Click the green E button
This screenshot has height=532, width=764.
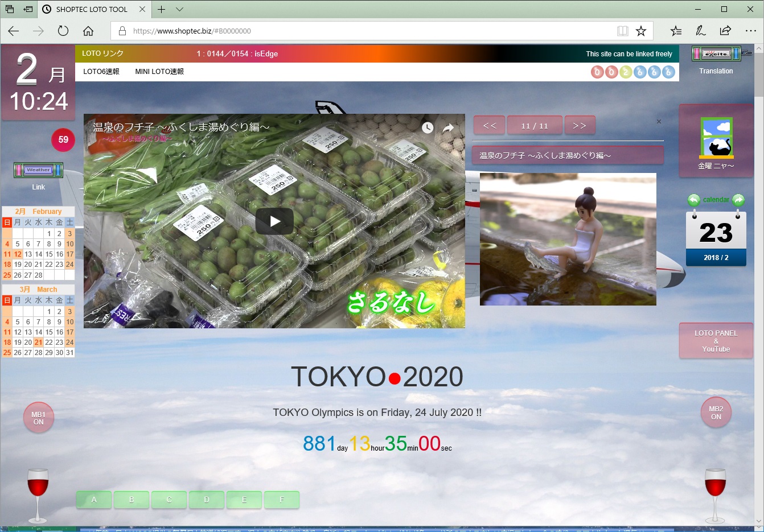(244, 500)
